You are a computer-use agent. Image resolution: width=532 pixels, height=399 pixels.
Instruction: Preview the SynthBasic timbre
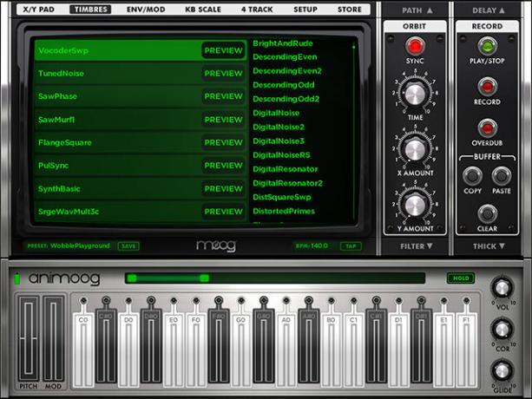[x=223, y=189]
